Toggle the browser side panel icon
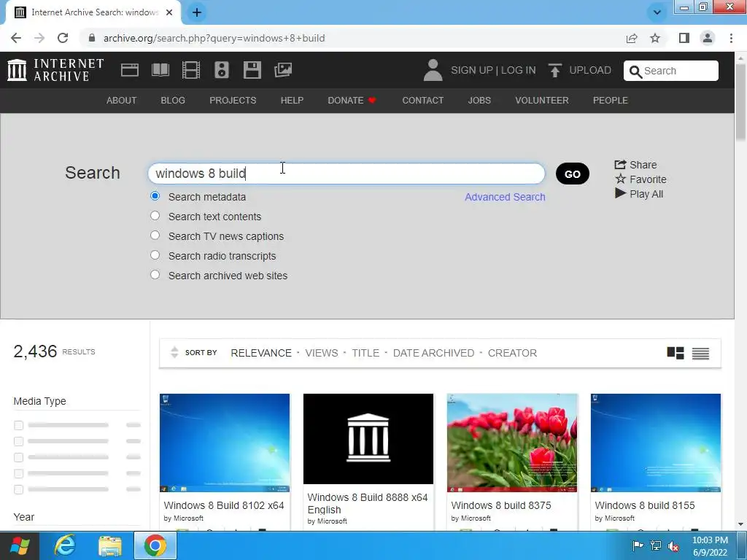This screenshot has width=747, height=560. 684,38
